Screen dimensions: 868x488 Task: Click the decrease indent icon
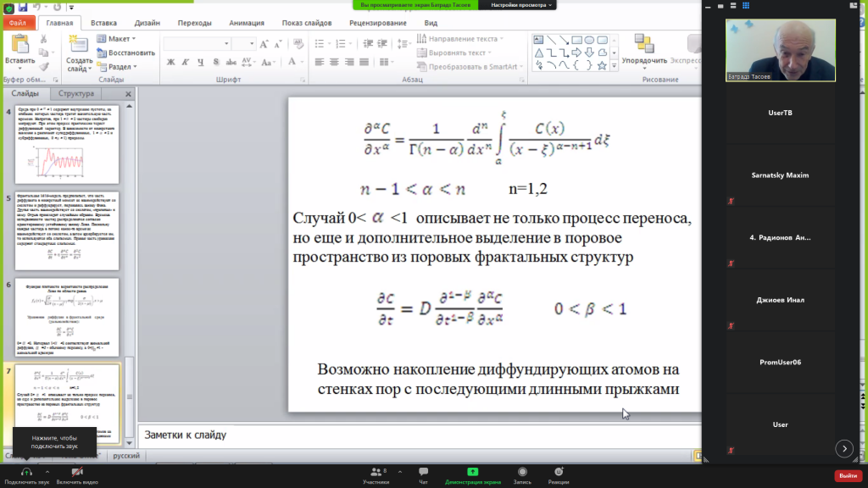(x=368, y=44)
